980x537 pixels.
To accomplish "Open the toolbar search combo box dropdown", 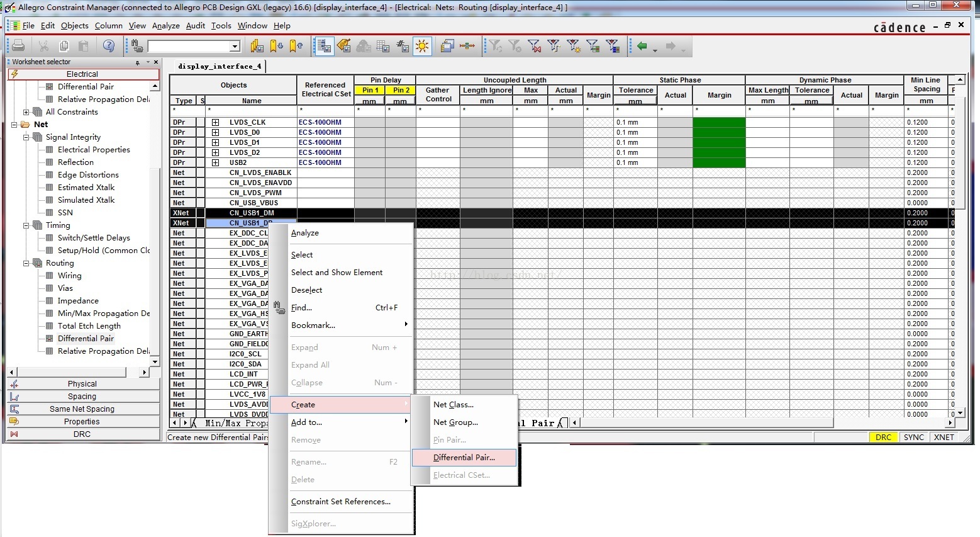I will coord(235,46).
